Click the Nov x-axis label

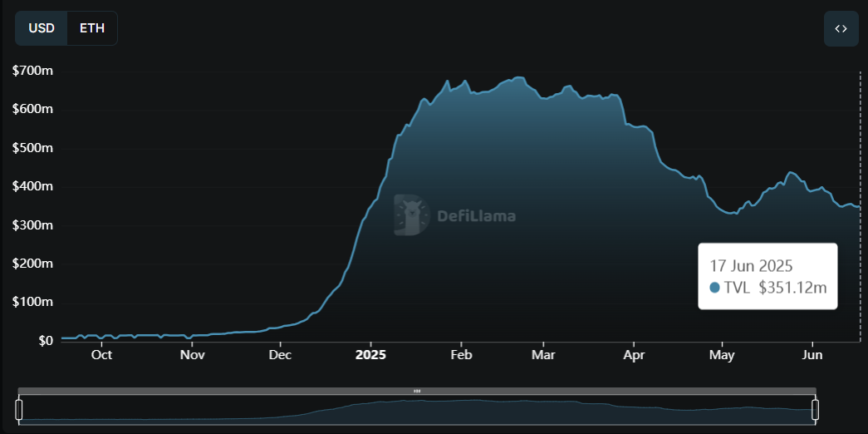click(x=192, y=355)
